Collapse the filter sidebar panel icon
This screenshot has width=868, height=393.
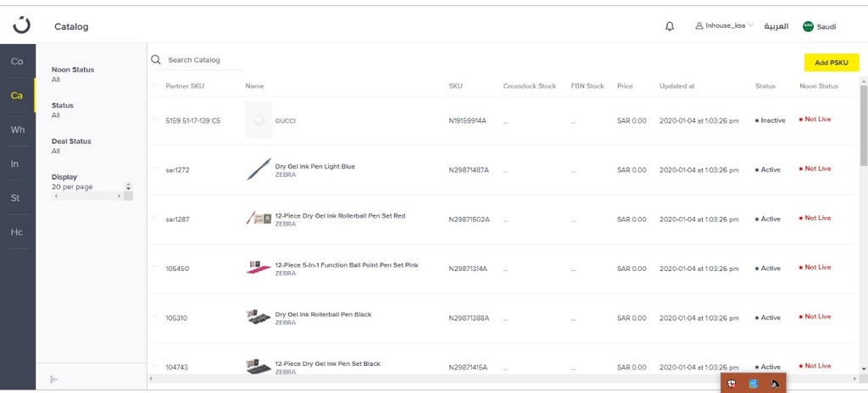click(53, 379)
